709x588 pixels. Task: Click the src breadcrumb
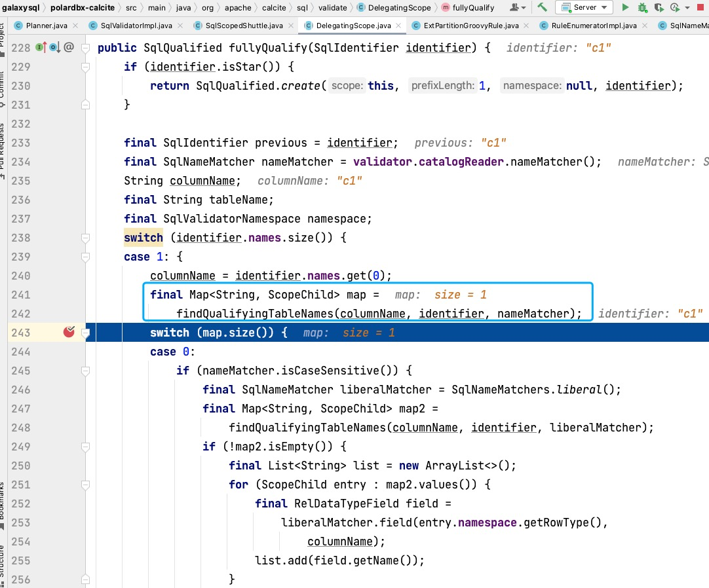pos(131,8)
